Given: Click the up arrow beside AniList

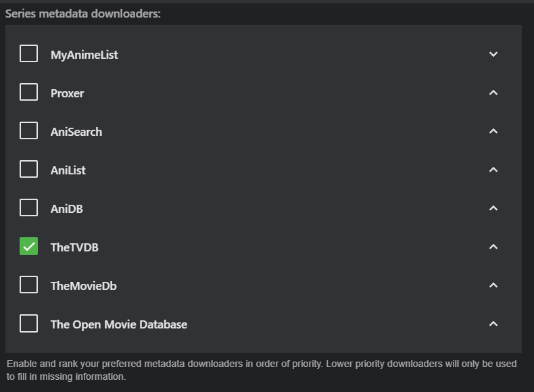Looking at the screenshot, I should (493, 170).
